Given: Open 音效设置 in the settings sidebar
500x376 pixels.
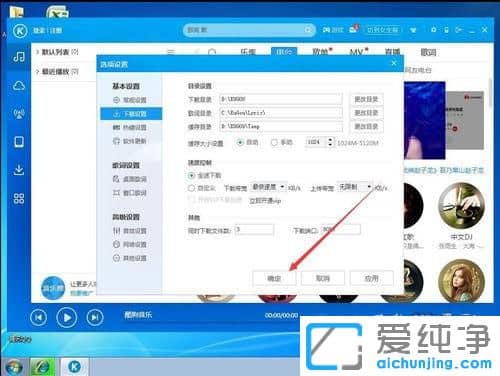Looking at the screenshot, I should click(130, 231).
